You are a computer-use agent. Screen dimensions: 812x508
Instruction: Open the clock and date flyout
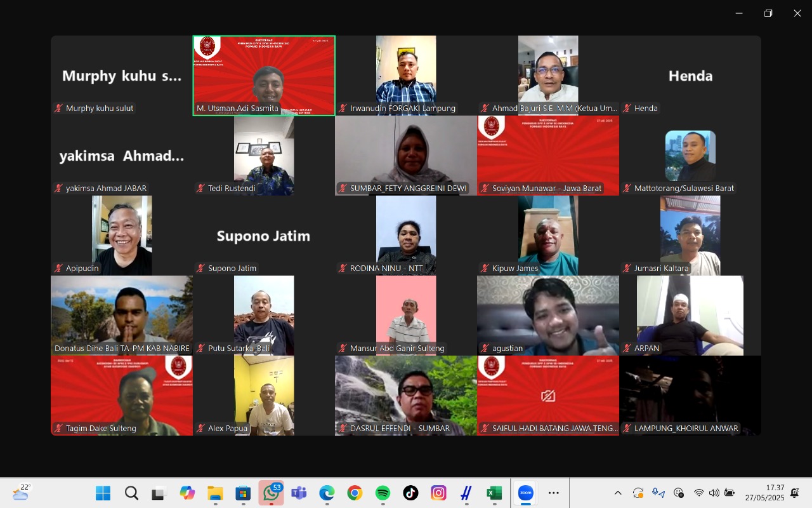tap(764, 493)
